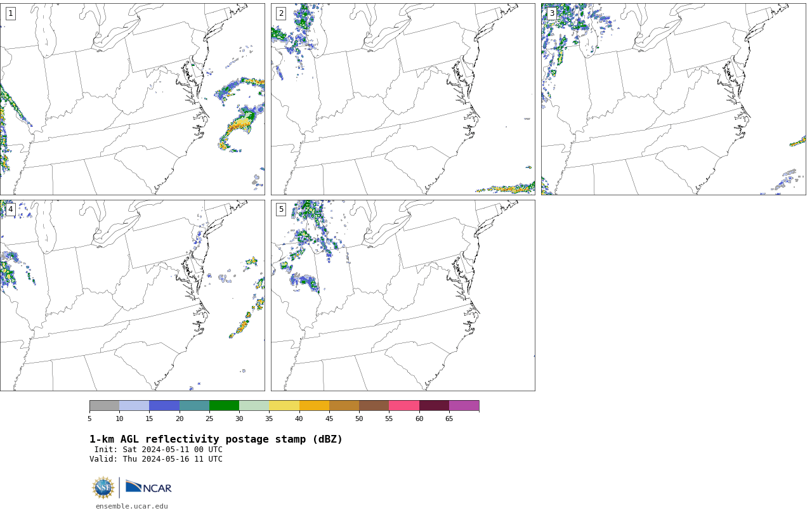Open ensemble member 4 reflectivity map

[132, 295]
